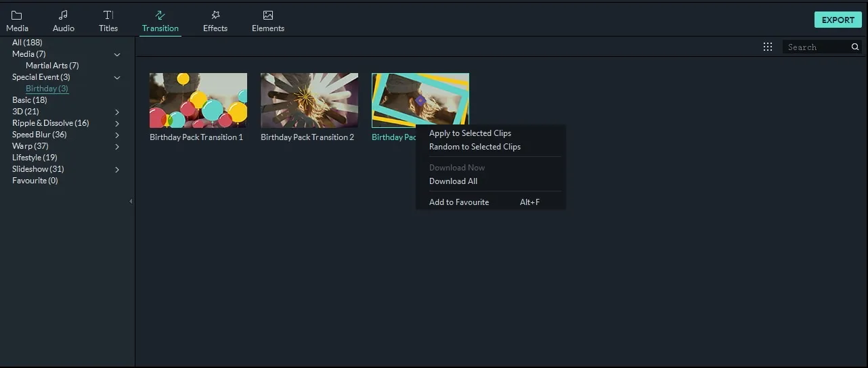Viewport: 868px width, 368px height.
Task: Select Birthday (3) subcategory link
Action: coord(47,89)
